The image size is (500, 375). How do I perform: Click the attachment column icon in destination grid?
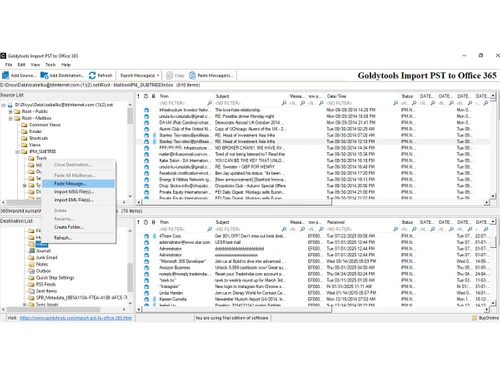tap(153, 222)
